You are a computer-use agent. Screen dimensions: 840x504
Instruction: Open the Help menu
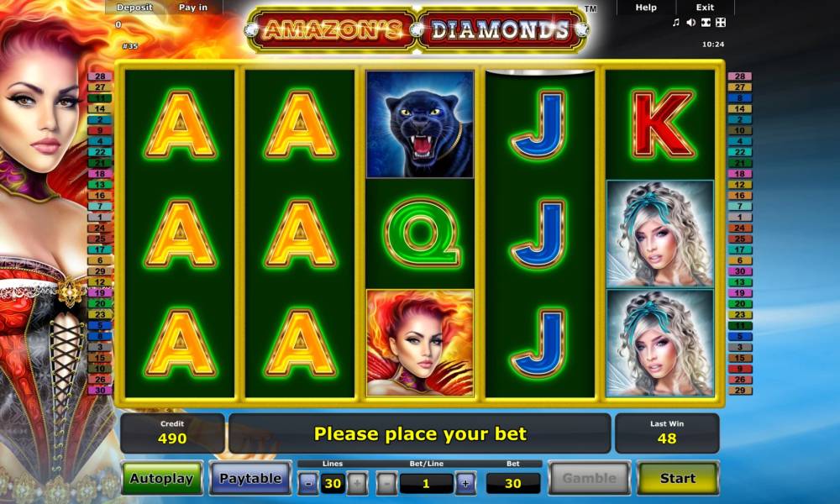click(645, 8)
